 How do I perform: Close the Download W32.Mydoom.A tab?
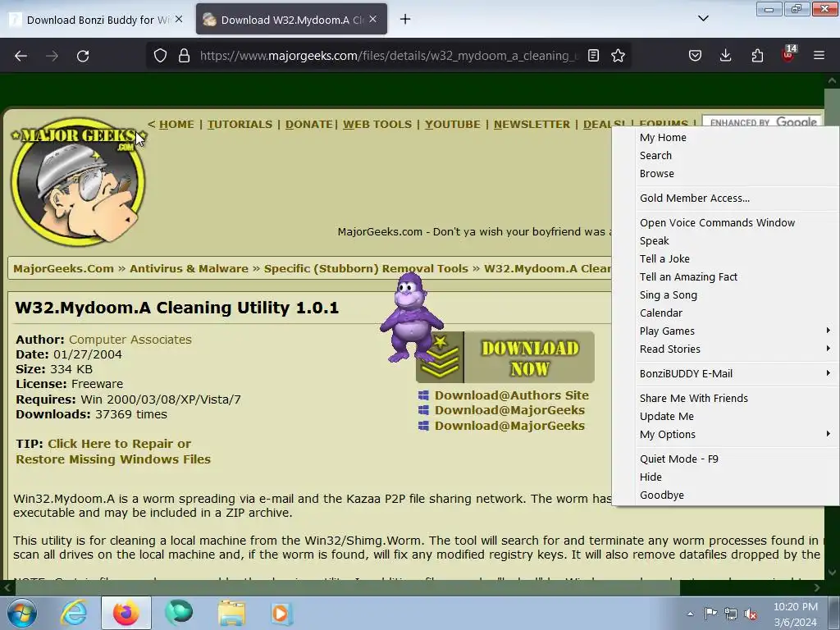click(373, 20)
